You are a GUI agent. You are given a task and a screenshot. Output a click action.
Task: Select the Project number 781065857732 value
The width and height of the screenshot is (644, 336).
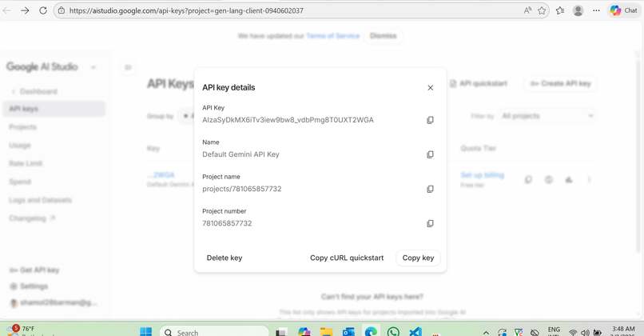(227, 224)
